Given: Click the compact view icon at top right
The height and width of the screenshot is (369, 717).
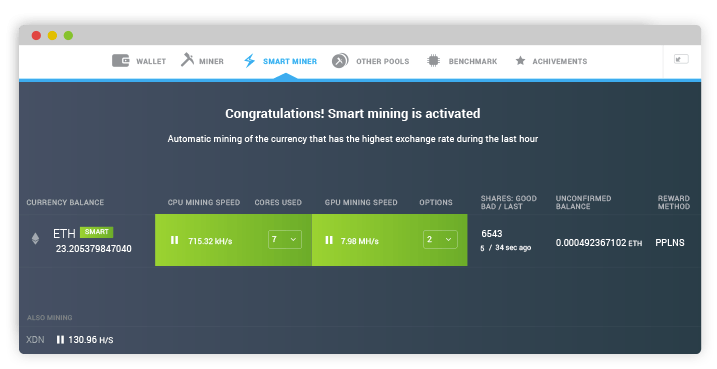Looking at the screenshot, I should click(681, 59).
